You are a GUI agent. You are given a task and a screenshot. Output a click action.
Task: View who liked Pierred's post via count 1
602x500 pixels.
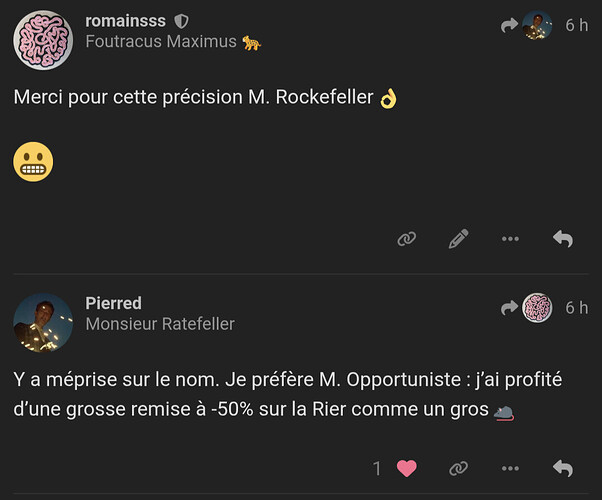coord(377,468)
